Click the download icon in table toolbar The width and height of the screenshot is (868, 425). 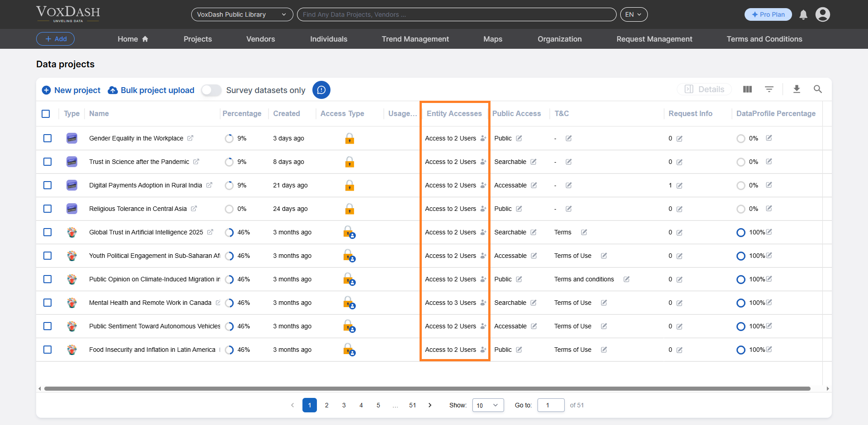[797, 89]
